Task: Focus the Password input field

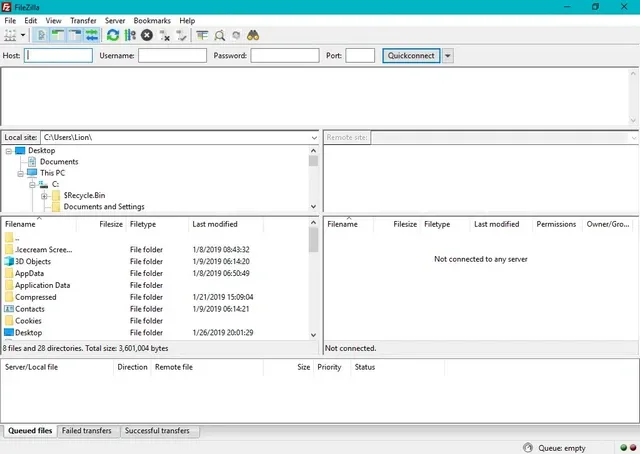Action: 285,56
